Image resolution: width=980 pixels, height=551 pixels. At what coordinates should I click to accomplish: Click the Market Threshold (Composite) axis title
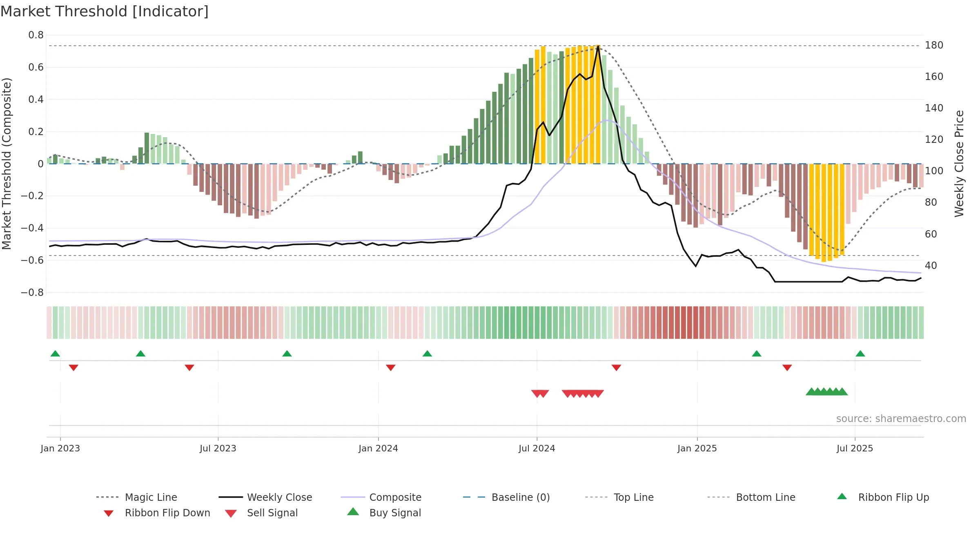[7, 164]
